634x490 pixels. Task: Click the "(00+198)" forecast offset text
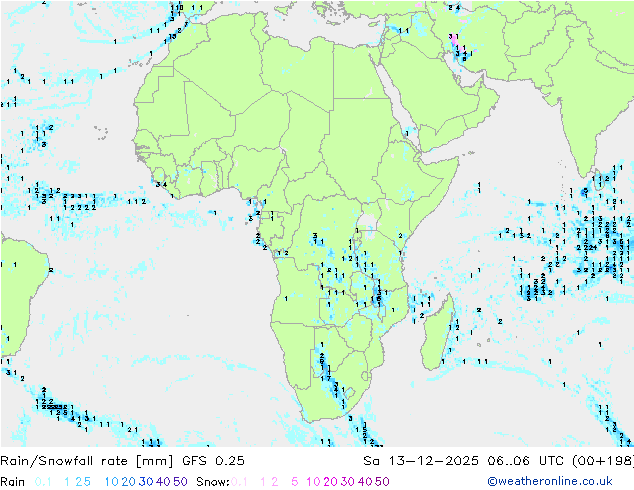coord(602,461)
